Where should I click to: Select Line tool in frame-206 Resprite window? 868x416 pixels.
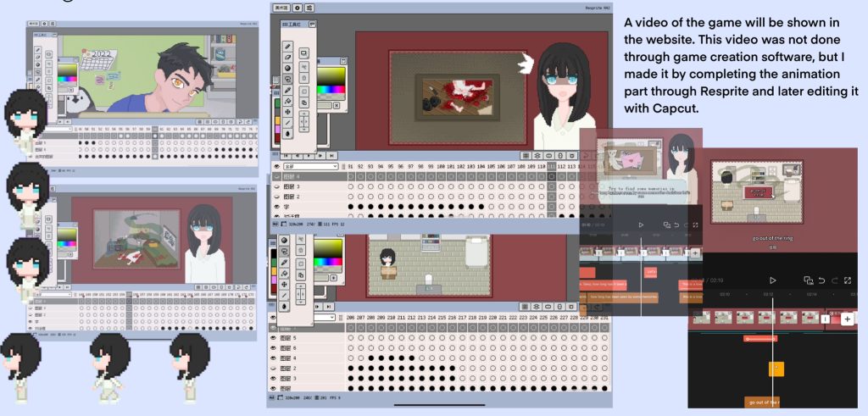click(287, 295)
